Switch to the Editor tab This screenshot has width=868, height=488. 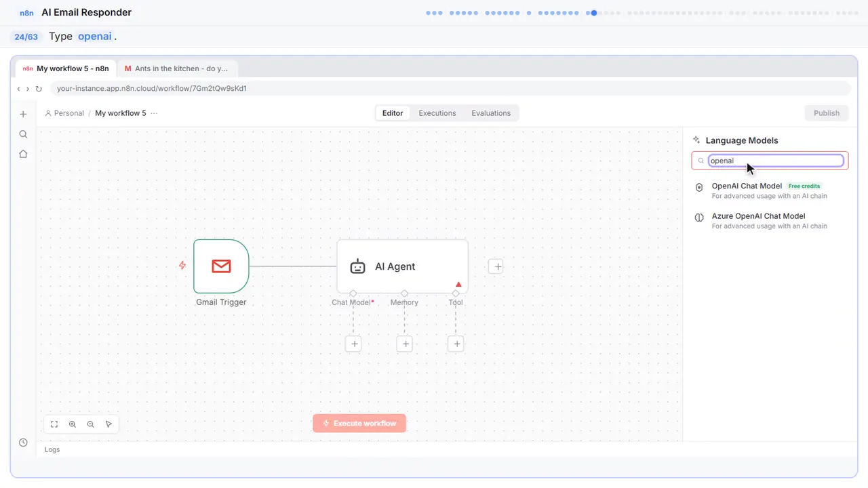pos(393,113)
